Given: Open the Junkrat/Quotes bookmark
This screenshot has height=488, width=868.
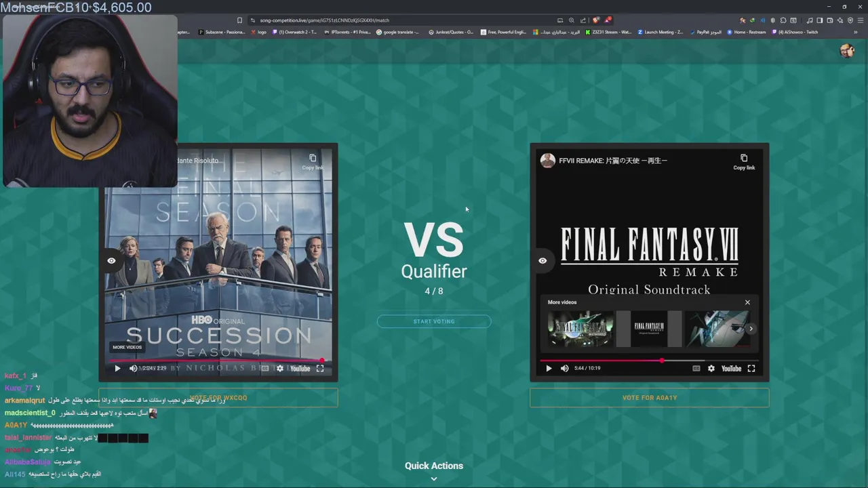Looking at the screenshot, I should [450, 32].
